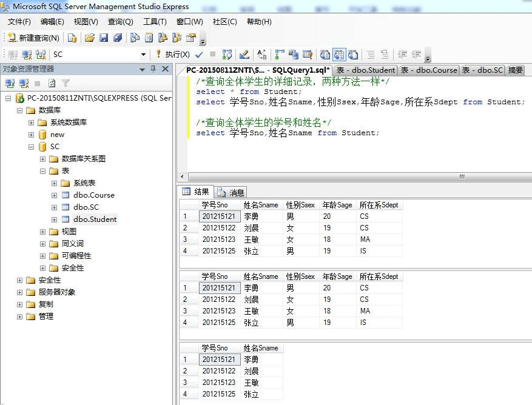Click the Change Connection icon
This screenshot has width=532, height=405.
[41, 55]
